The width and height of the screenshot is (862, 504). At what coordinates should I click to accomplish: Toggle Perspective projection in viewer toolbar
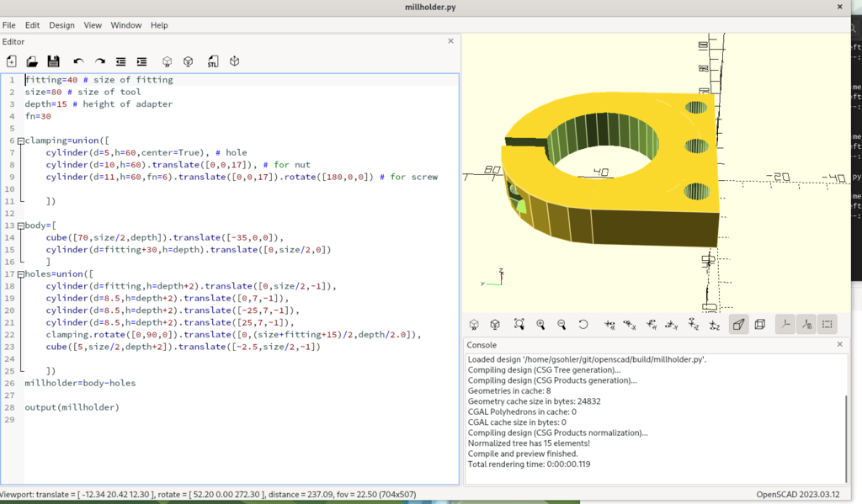point(738,325)
